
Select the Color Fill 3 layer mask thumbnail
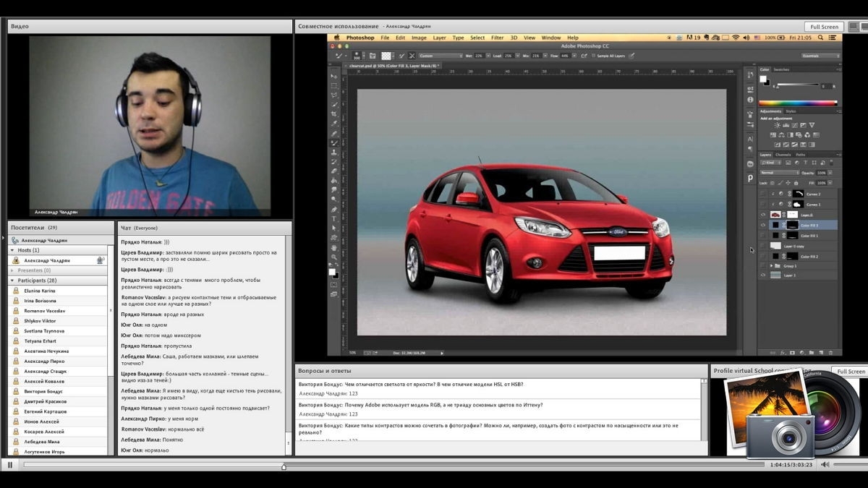pos(792,225)
